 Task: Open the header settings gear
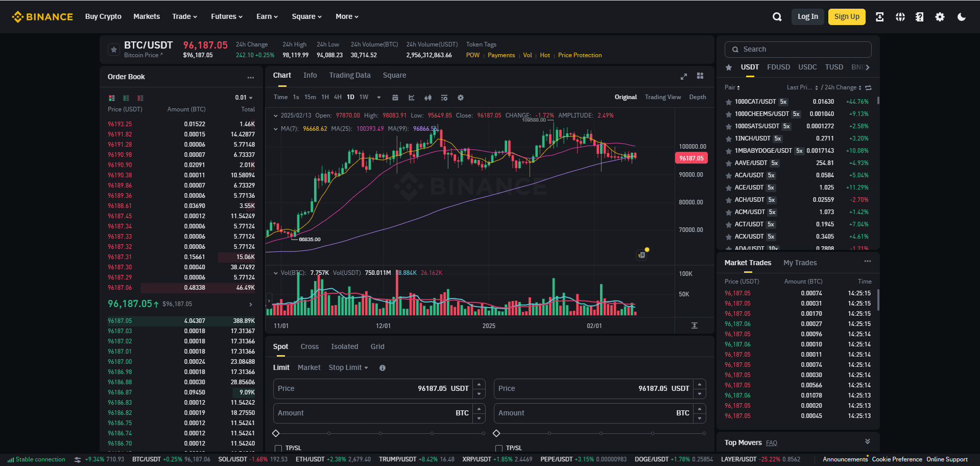(x=940, y=17)
